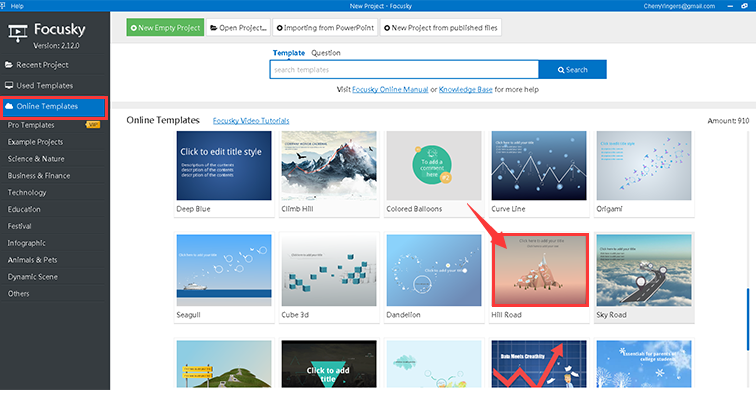Click the 'Version: 2.12.0' text

[56, 46]
